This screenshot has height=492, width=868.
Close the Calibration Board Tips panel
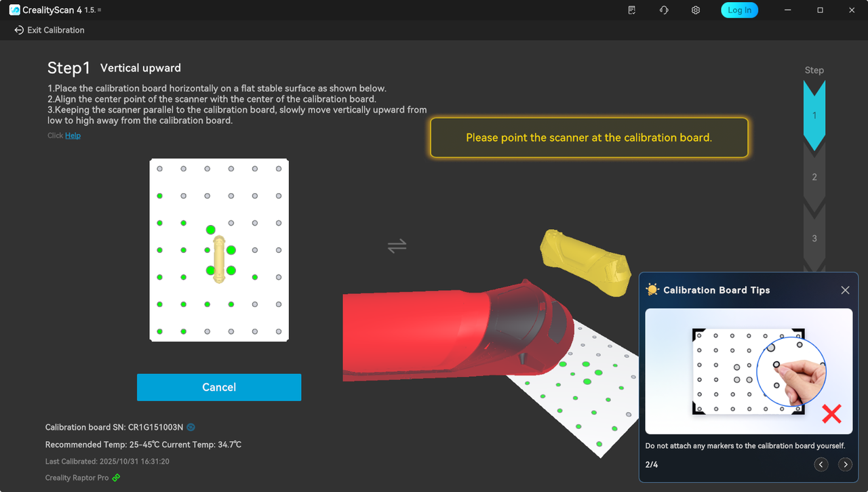845,290
